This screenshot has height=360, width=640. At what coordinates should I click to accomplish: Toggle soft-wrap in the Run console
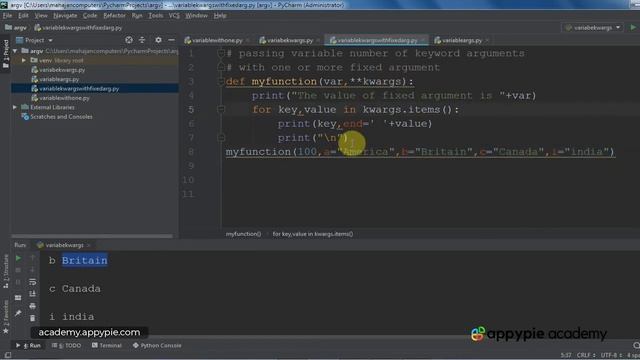click(33, 282)
